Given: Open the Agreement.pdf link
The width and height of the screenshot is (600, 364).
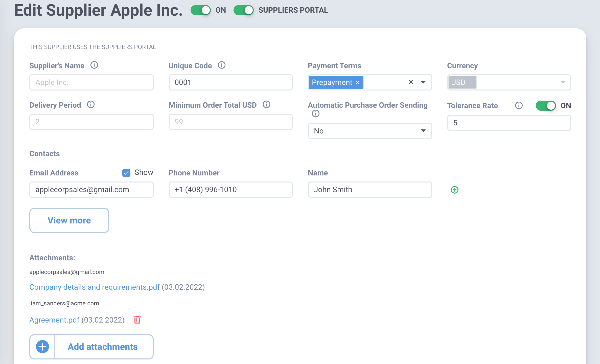Looking at the screenshot, I should click(x=54, y=320).
